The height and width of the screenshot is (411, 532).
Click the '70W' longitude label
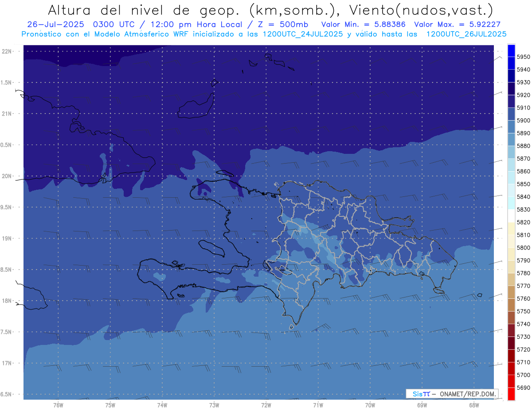point(370,405)
